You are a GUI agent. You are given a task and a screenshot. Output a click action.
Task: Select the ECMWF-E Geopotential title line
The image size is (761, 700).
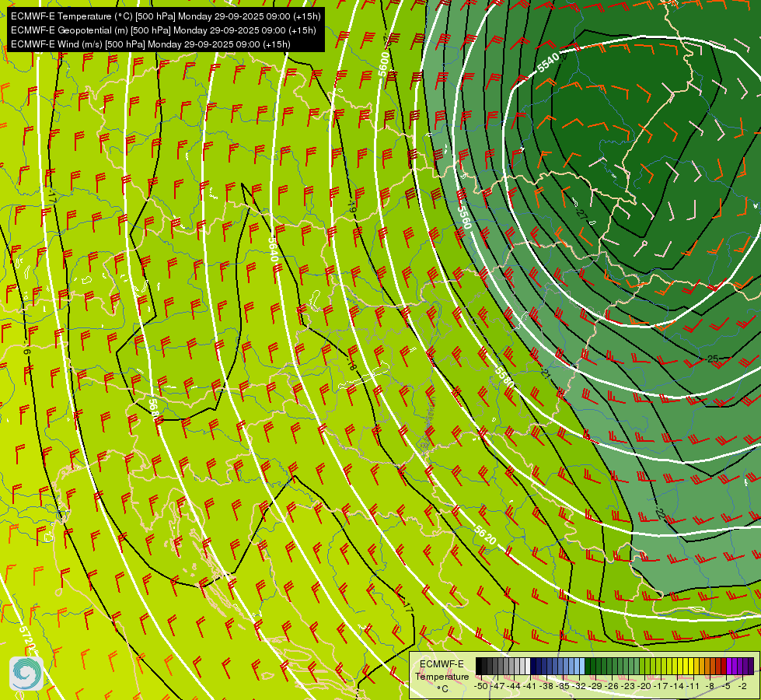point(162,30)
